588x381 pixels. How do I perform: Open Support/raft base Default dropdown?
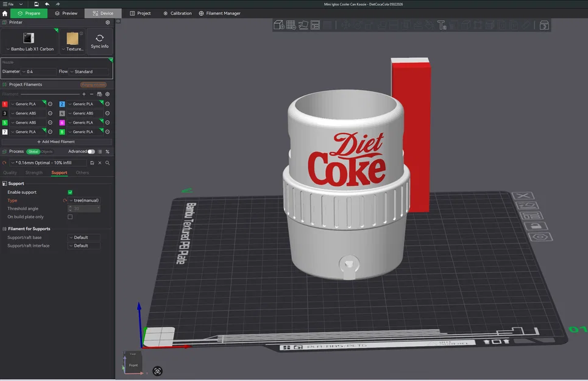point(84,237)
